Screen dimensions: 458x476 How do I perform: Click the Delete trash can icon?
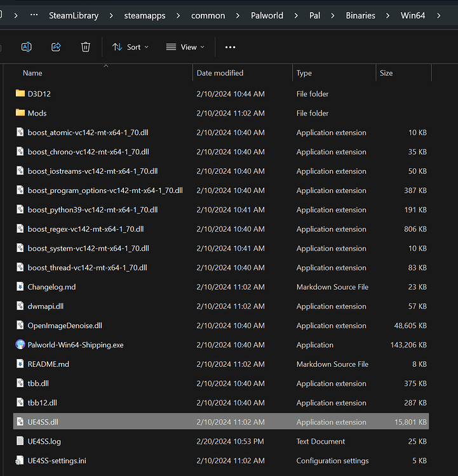86,47
